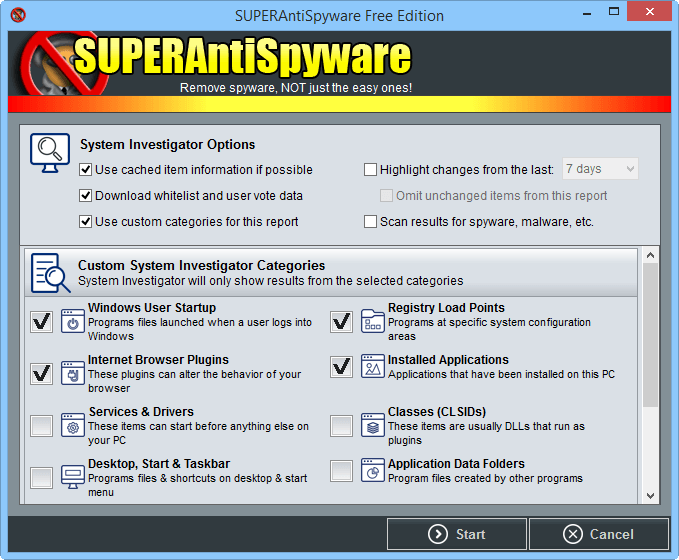The width and height of the screenshot is (679, 560).
Task: Click the scrollbar down arrow
Action: [x=650, y=496]
